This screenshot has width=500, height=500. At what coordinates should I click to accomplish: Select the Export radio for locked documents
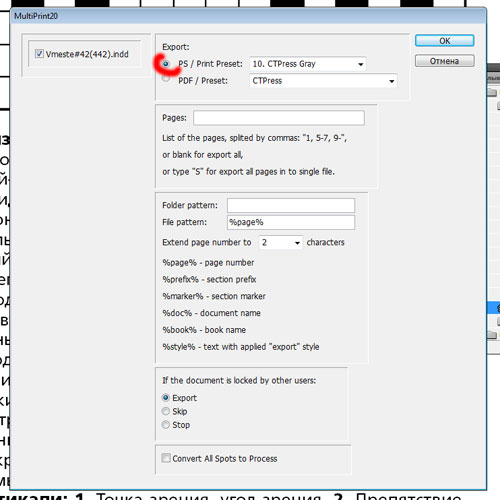166,398
